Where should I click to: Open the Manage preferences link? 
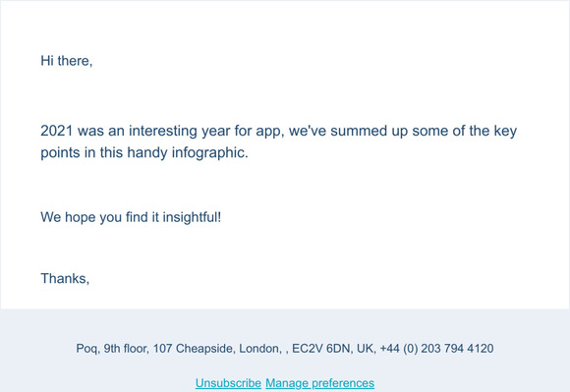[320, 383]
